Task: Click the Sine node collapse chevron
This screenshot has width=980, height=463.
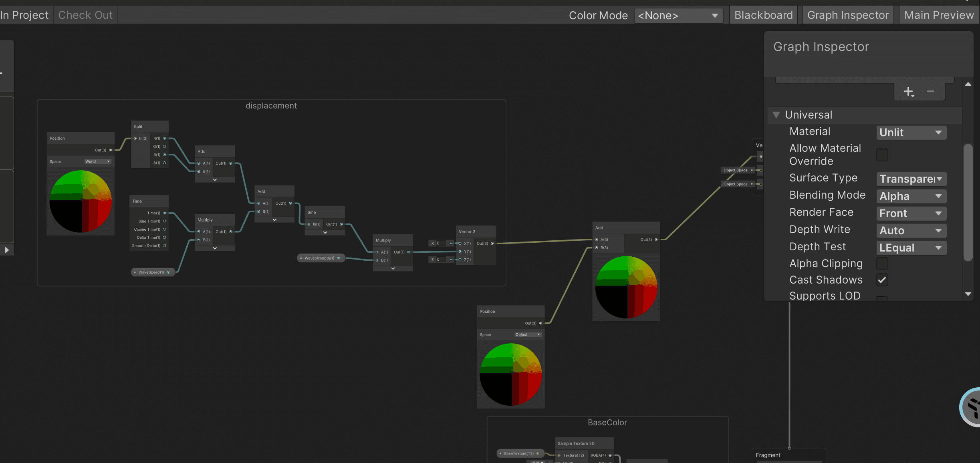Action: click(325, 232)
